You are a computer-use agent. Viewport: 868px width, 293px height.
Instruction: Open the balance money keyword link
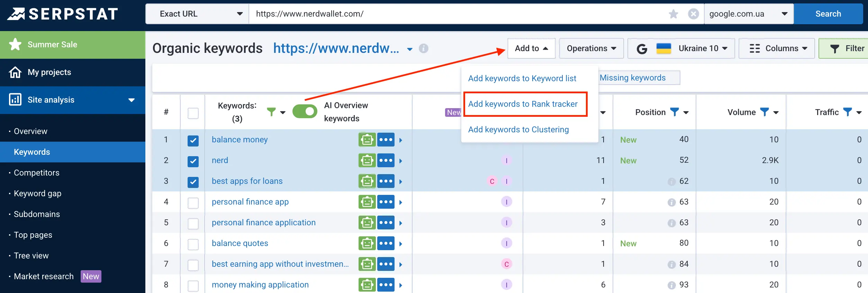(239, 140)
